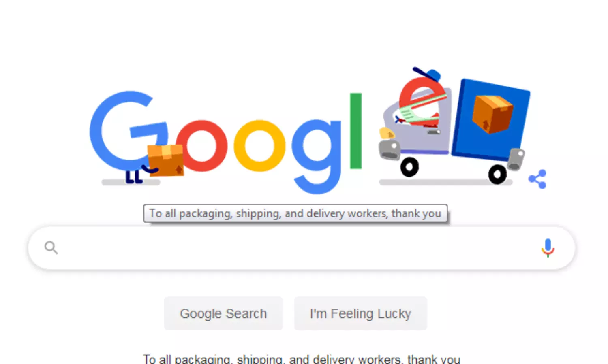
Task: Click the magnifying glass search icon
Action: point(51,247)
